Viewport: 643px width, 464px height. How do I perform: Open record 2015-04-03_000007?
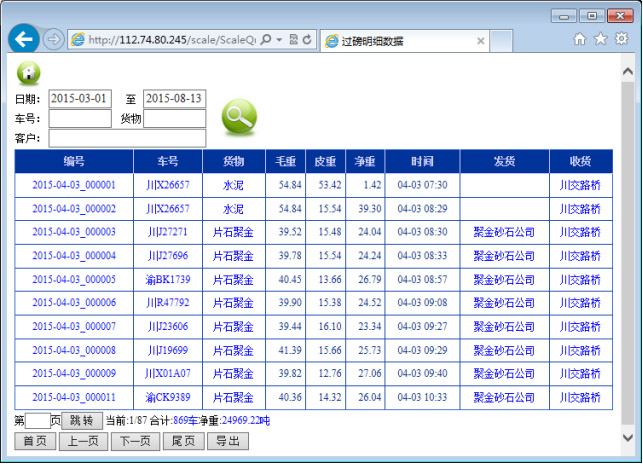point(74,326)
